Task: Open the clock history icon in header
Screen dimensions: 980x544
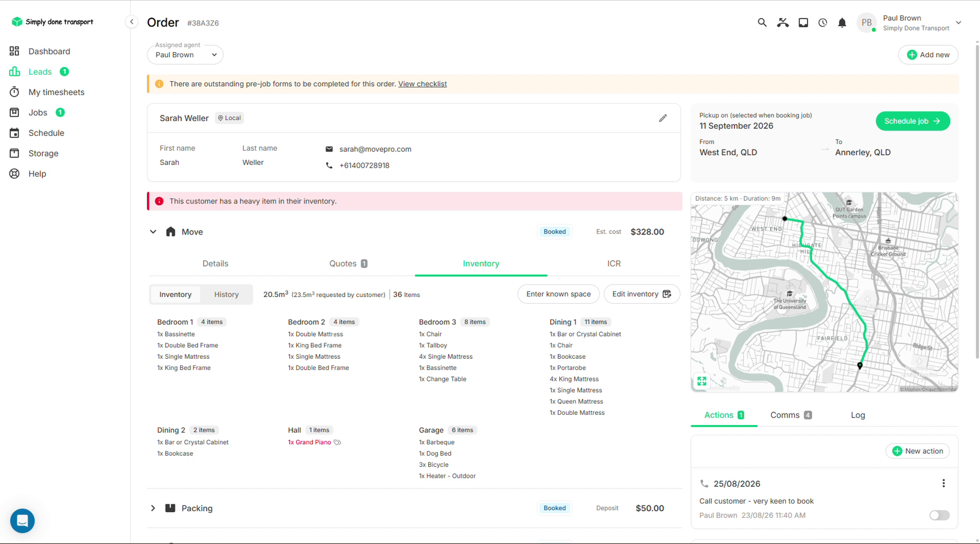Action: click(x=822, y=23)
